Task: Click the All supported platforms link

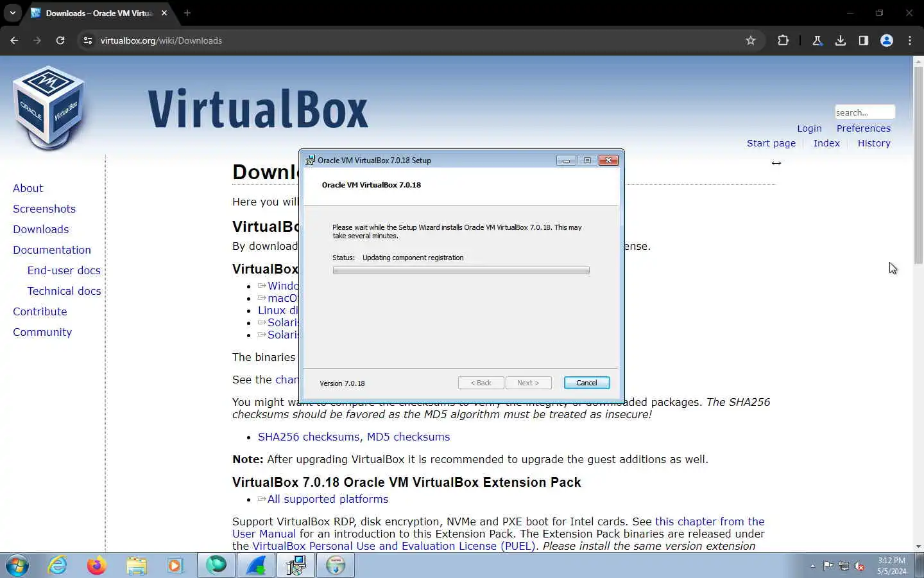Action: pyautogui.click(x=328, y=499)
